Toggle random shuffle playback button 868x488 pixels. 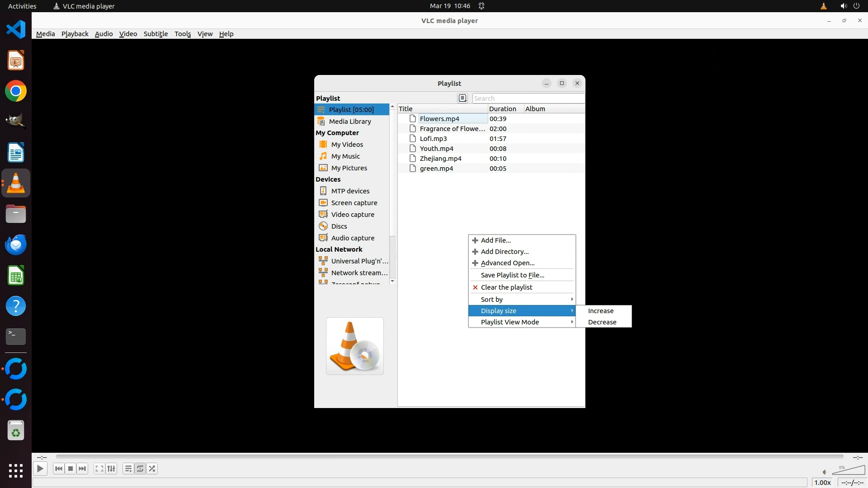click(x=152, y=469)
